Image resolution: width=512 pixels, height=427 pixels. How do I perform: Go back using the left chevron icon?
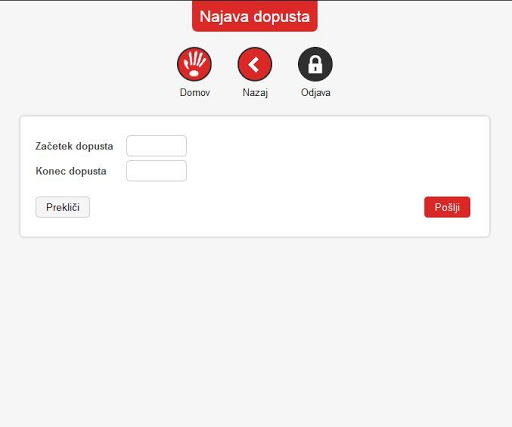255,64
